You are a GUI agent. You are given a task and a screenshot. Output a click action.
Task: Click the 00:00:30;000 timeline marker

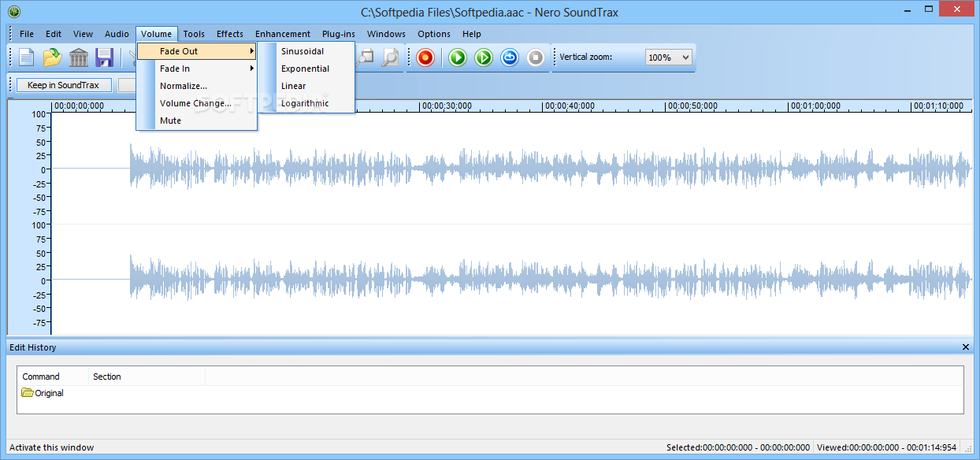tap(447, 106)
